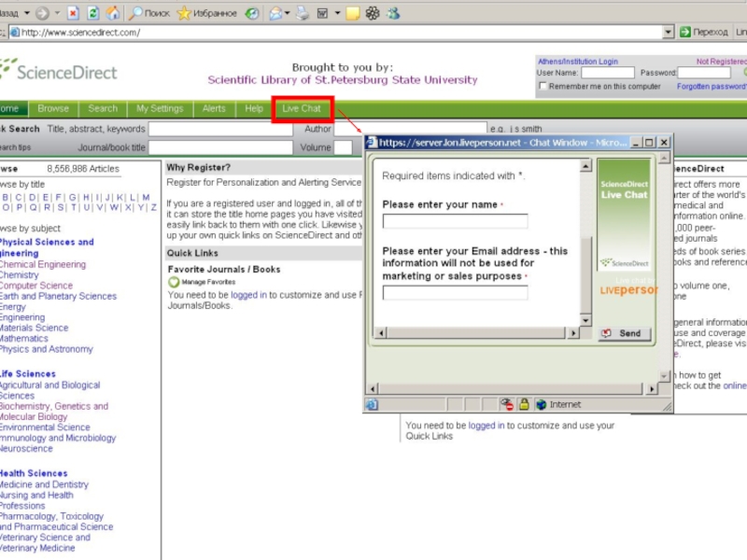
Task: Browse titles starting with letter M
Action: pos(146,197)
